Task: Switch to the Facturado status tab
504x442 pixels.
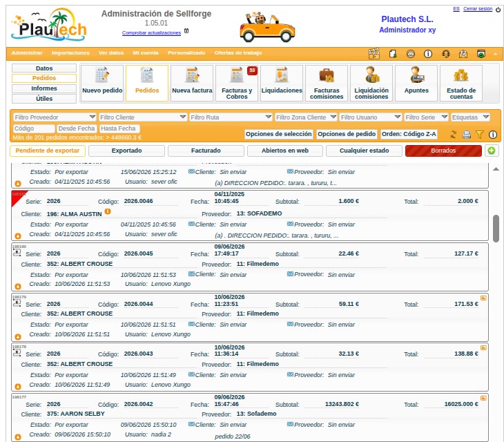Action: [206, 151]
